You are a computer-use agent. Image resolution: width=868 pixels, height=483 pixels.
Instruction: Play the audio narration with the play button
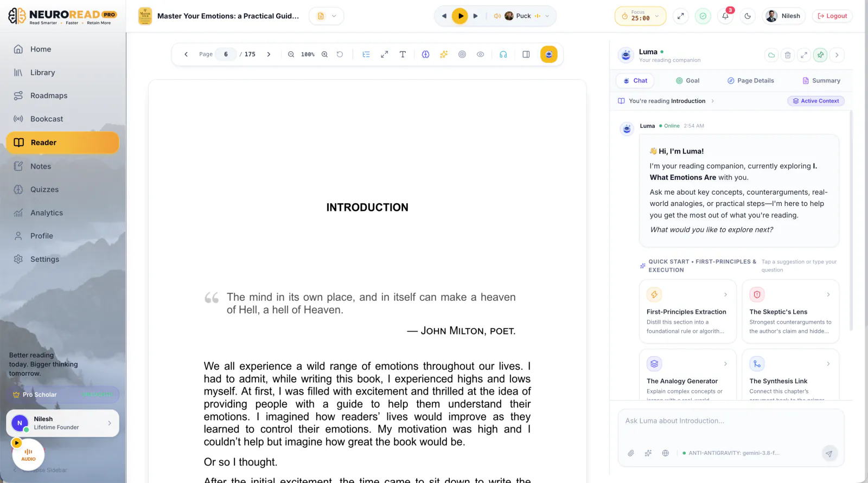point(460,16)
